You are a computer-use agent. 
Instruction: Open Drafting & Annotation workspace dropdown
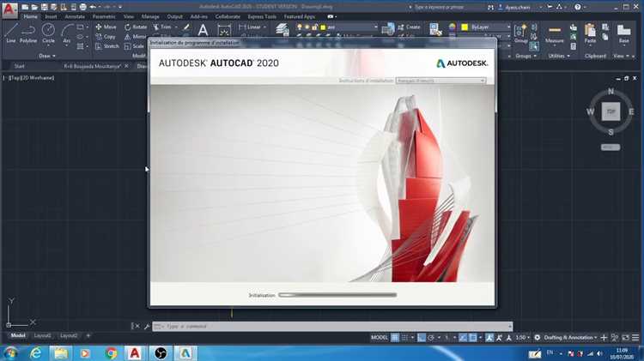(x=570, y=337)
